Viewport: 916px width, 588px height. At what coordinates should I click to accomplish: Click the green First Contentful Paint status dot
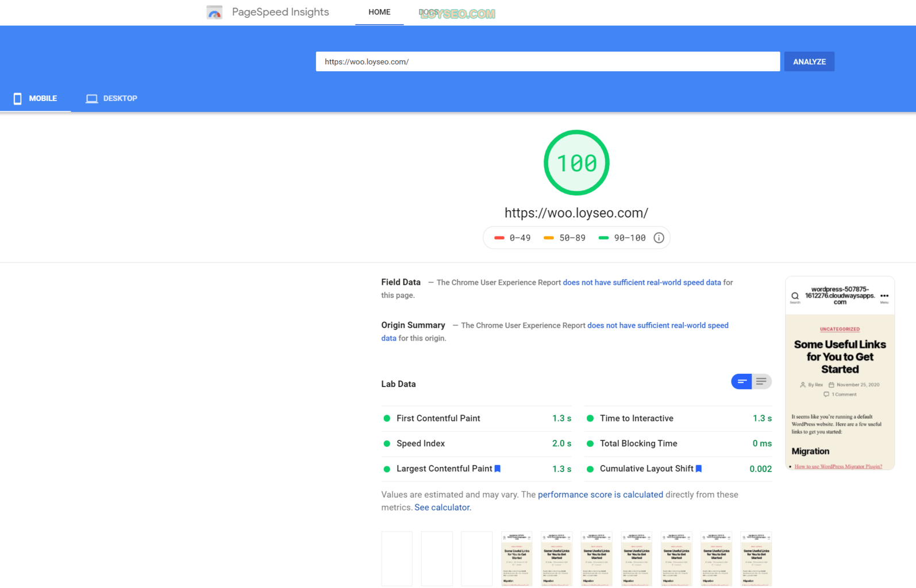coord(387,419)
